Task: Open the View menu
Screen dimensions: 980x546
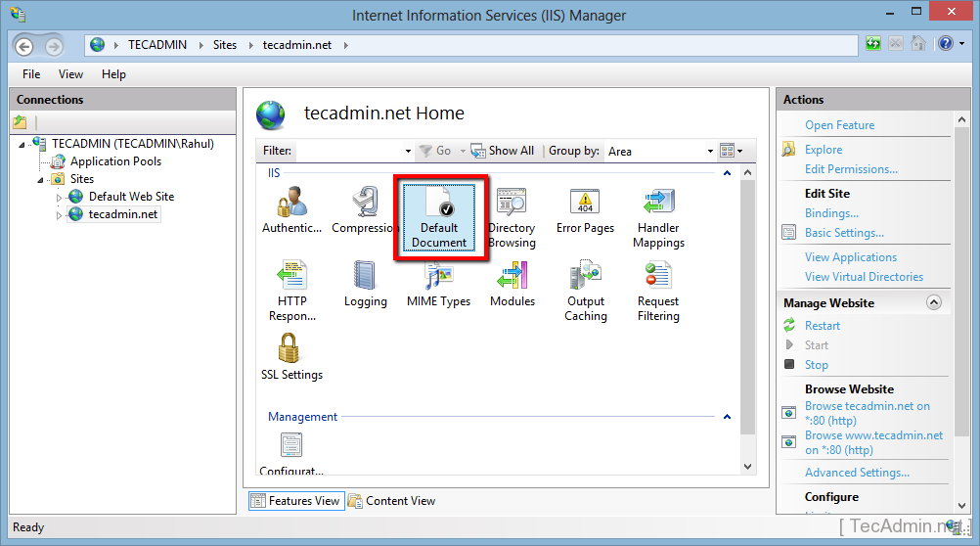Action: [x=70, y=73]
